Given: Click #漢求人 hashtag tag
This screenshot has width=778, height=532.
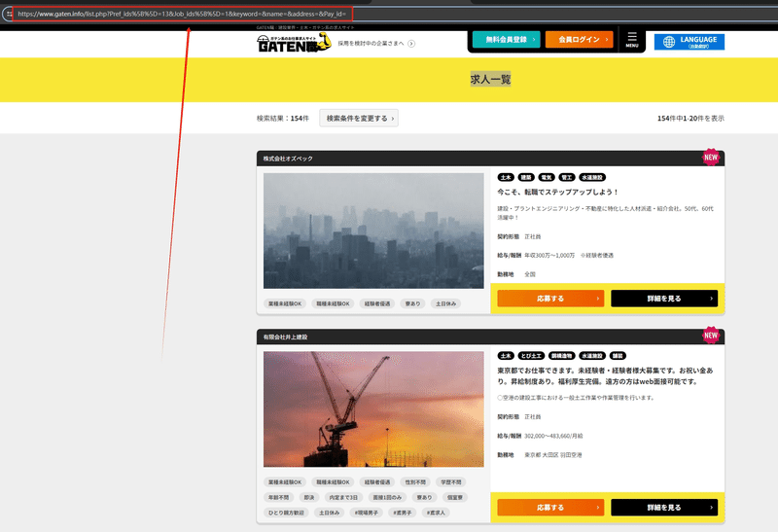Looking at the screenshot, I should coord(436,513).
